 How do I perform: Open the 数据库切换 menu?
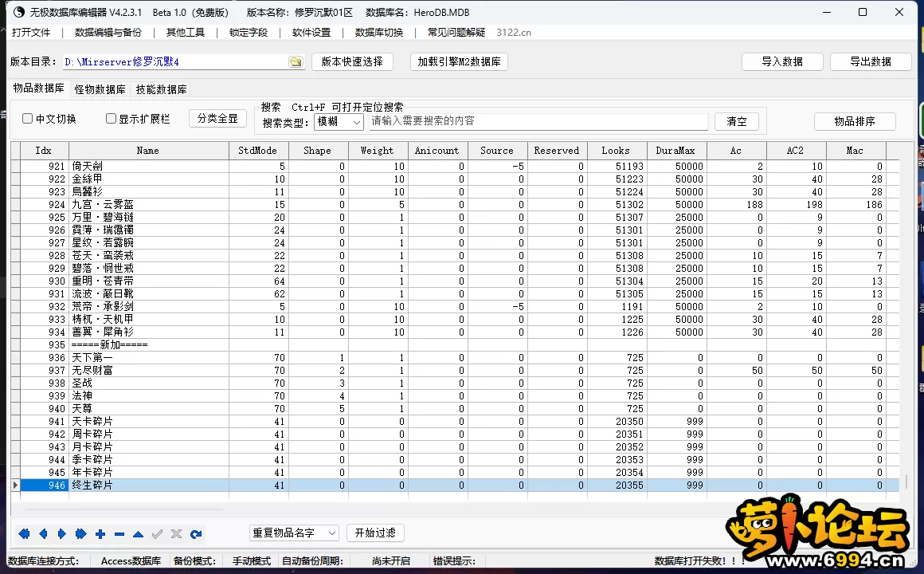pyautogui.click(x=379, y=33)
